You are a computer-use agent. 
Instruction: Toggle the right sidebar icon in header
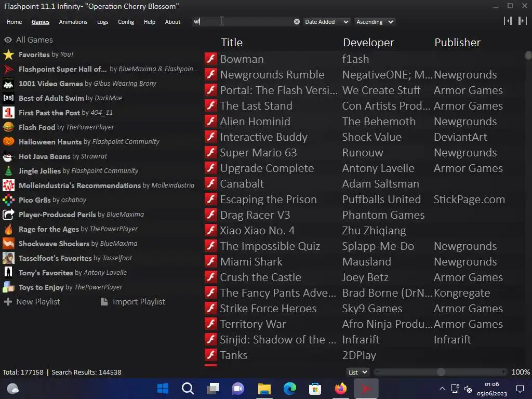click(x=523, y=21)
